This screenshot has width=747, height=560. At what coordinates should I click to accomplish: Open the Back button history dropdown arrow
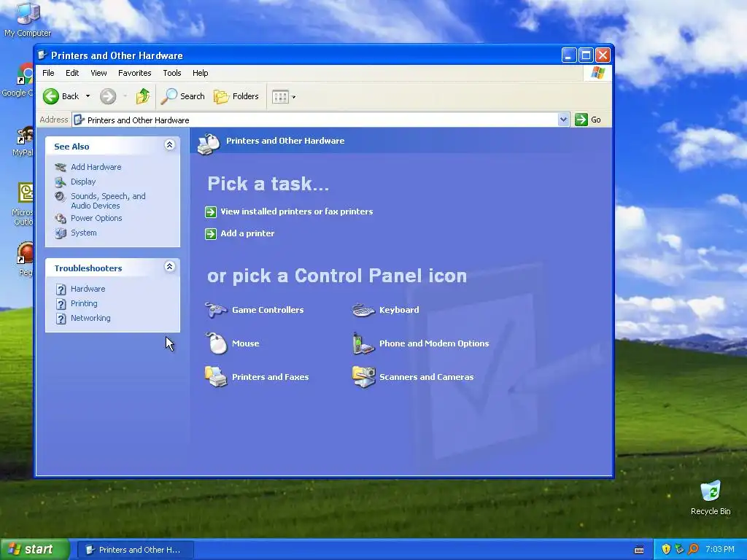pos(88,96)
